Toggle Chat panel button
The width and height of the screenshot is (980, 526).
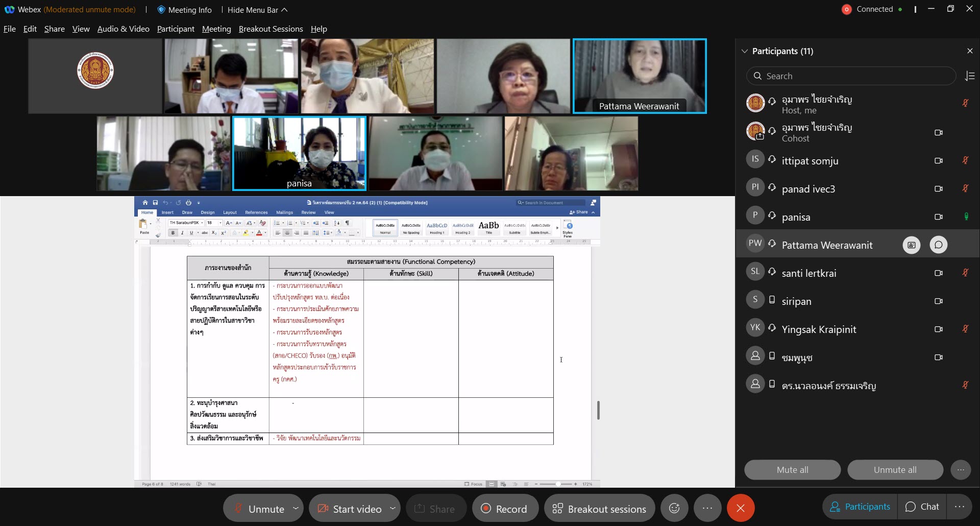pyautogui.click(x=922, y=507)
